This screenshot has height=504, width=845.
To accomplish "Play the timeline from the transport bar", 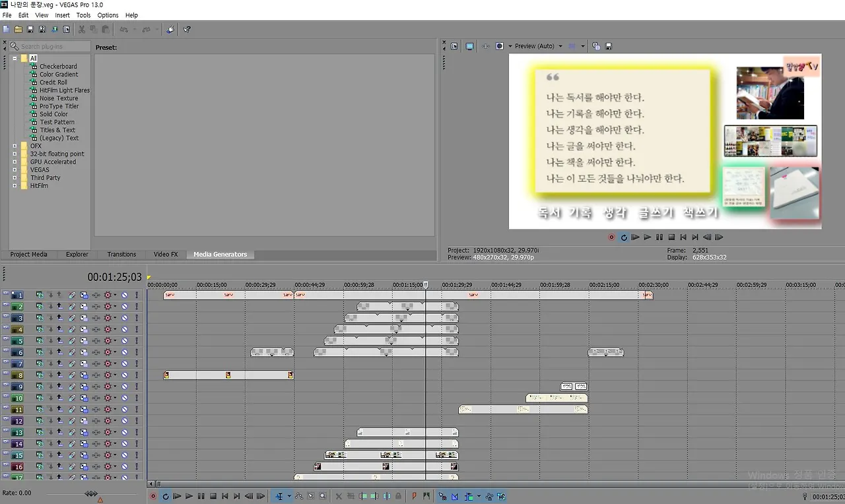I will tap(189, 496).
